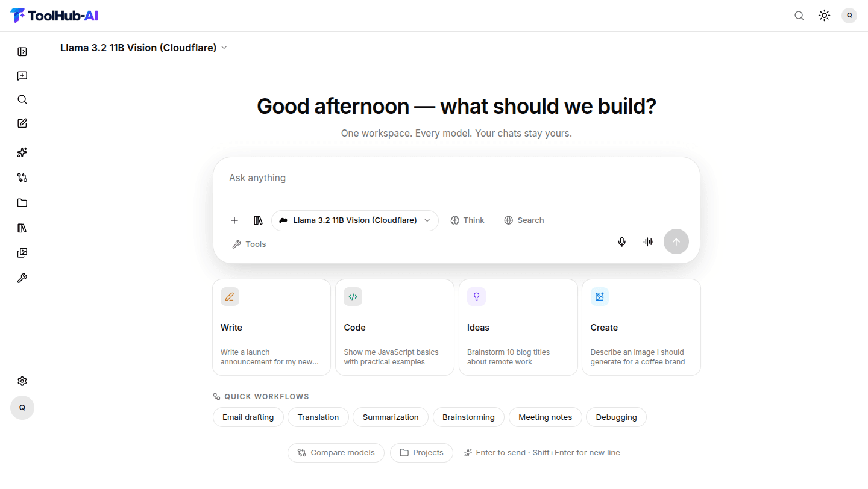This screenshot has width=868, height=489.
Task: Toggle web Search mode
Action: point(524,220)
